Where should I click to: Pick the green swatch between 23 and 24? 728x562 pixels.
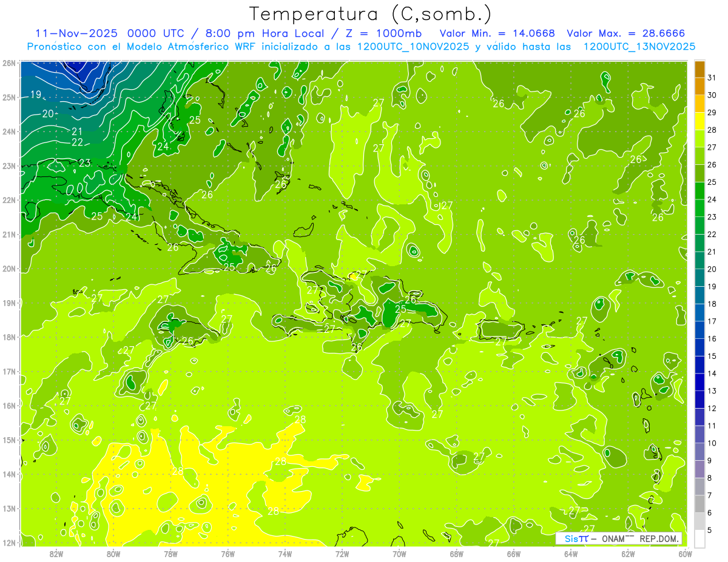point(700,208)
